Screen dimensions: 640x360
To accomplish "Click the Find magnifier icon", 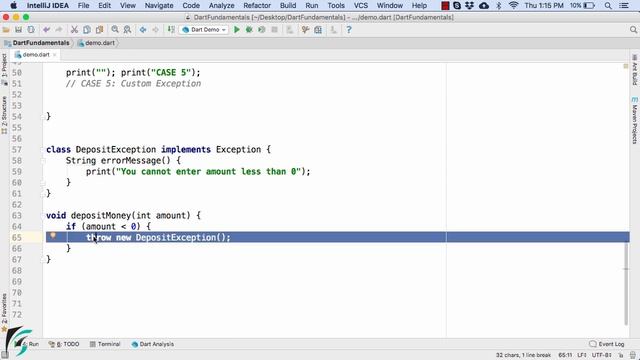I will point(115,30).
